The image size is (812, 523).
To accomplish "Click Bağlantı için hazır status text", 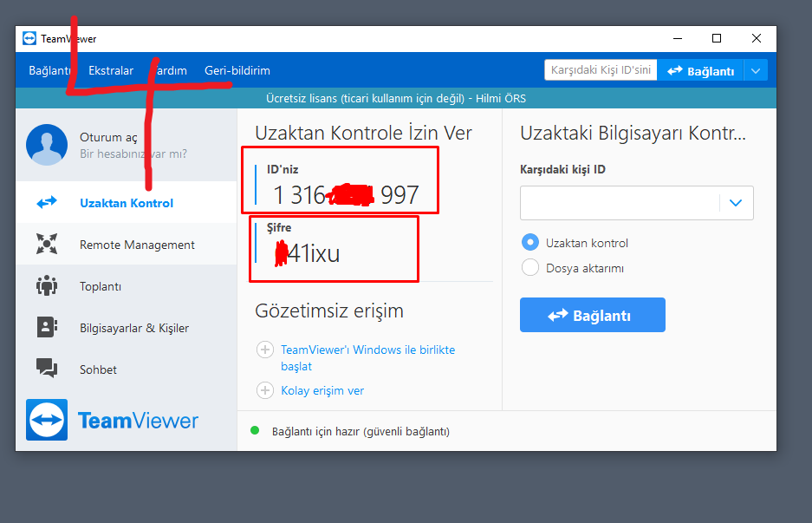I will pyautogui.click(x=361, y=431).
